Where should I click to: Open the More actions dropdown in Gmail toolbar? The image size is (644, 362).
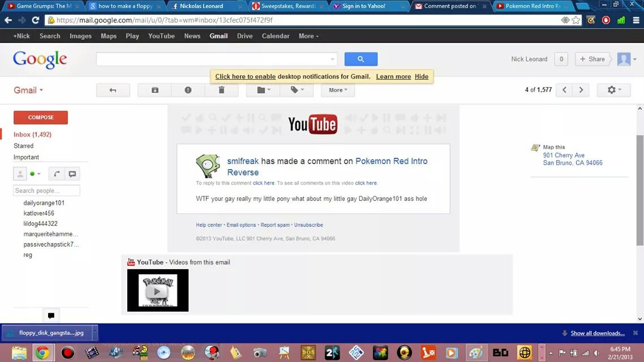[x=338, y=90]
